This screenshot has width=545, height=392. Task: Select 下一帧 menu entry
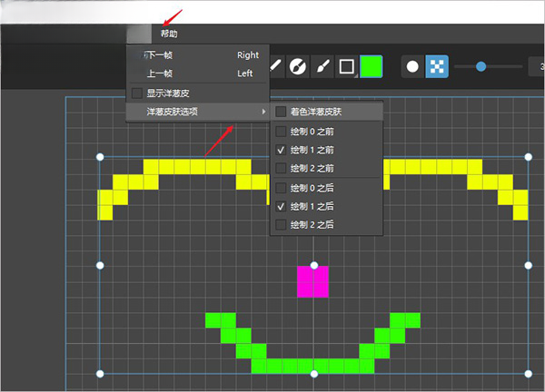pyautogui.click(x=198, y=55)
